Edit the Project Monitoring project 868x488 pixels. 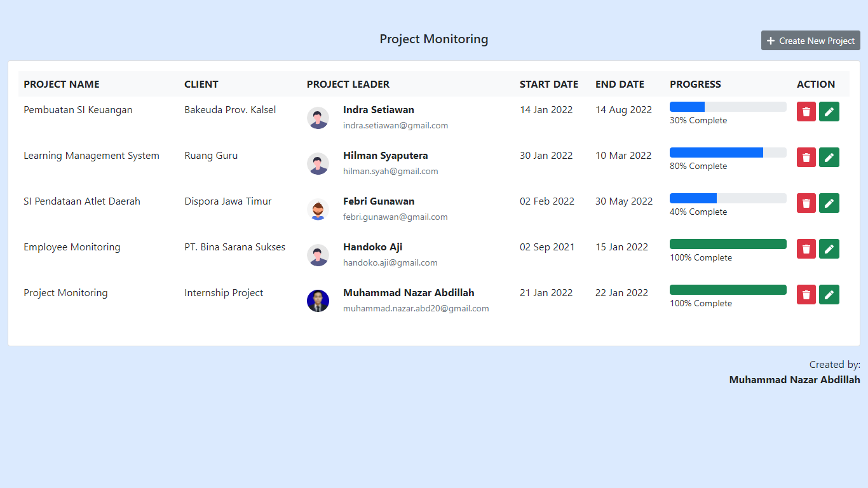[x=829, y=294]
